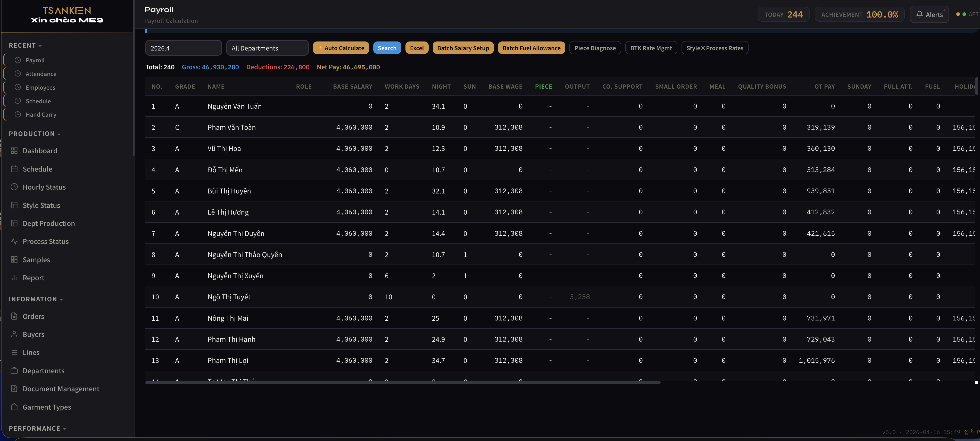
Task: Open Employees from recent items
Action: [40, 87]
